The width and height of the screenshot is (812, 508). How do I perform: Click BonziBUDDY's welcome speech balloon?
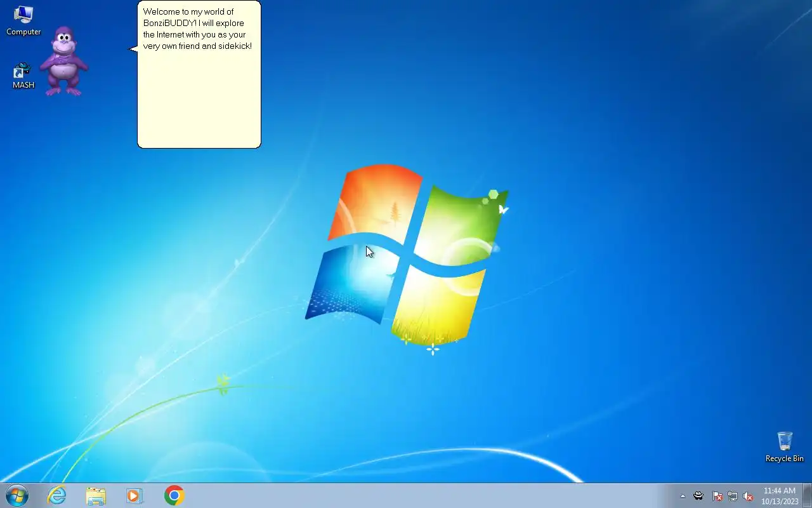(199, 74)
